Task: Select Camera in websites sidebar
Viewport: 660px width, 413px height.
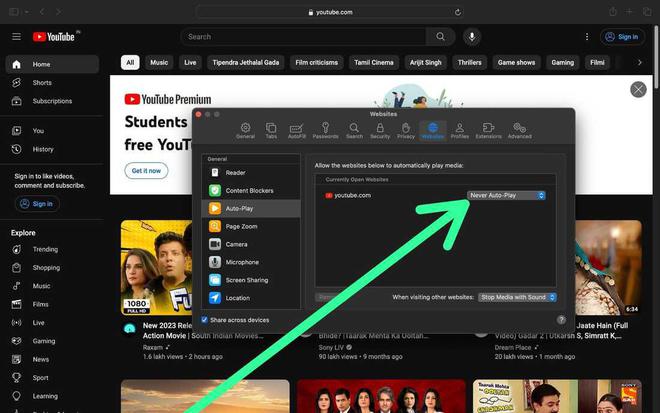Action: click(x=251, y=244)
